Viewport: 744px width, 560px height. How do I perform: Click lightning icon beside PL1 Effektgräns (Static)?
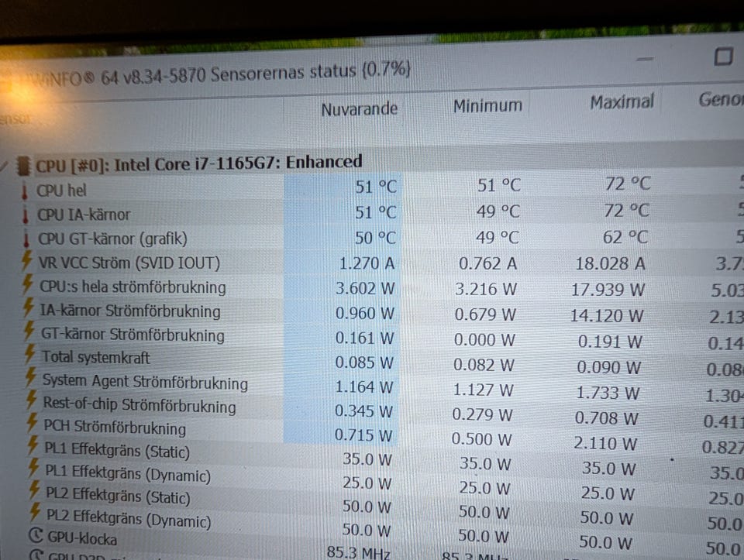[x=33, y=445]
